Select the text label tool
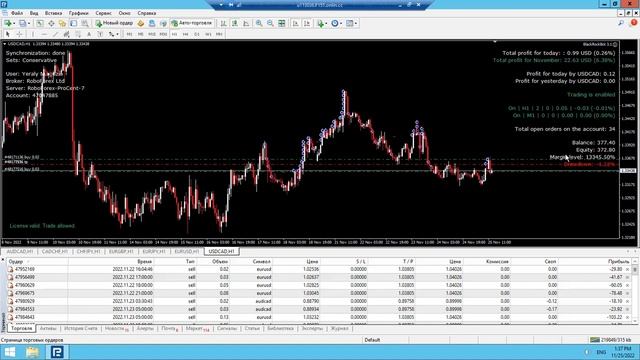Screen dimensions: 640x360 coord(100,34)
